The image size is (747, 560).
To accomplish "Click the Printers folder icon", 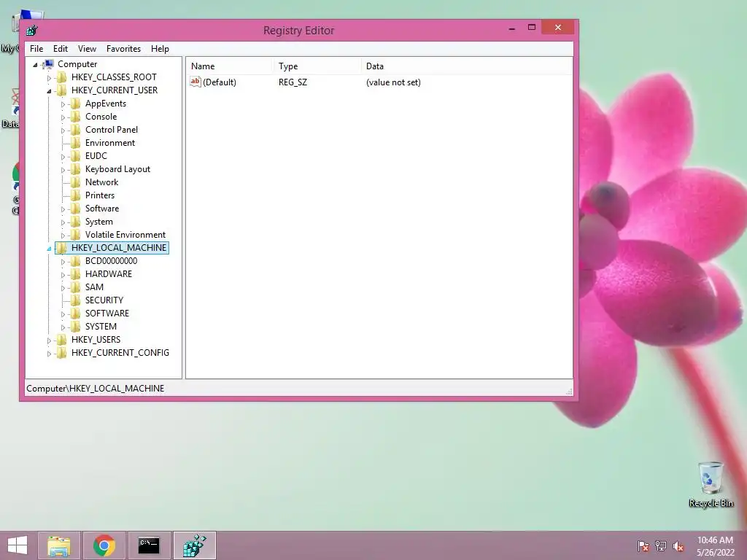I will [x=75, y=195].
